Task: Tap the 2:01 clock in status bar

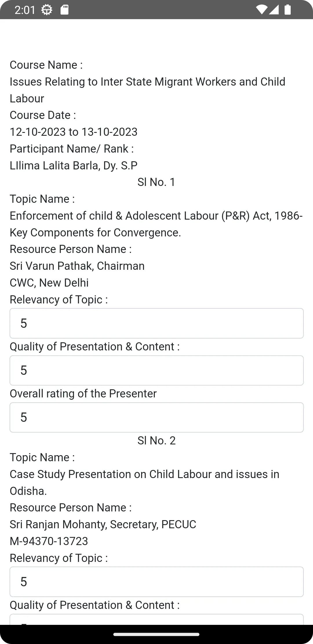Action: (25, 10)
